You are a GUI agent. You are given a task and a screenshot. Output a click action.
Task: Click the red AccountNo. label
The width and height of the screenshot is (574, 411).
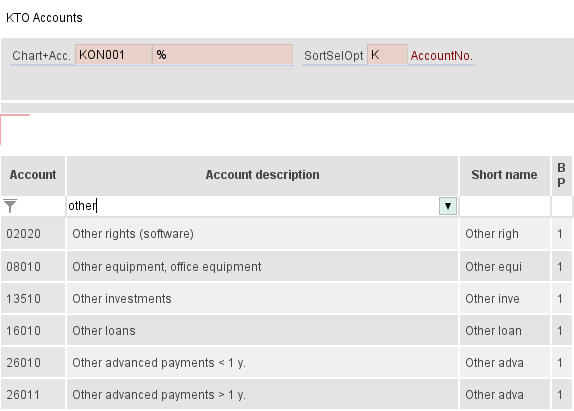pyautogui.click(x=441, y=56)
